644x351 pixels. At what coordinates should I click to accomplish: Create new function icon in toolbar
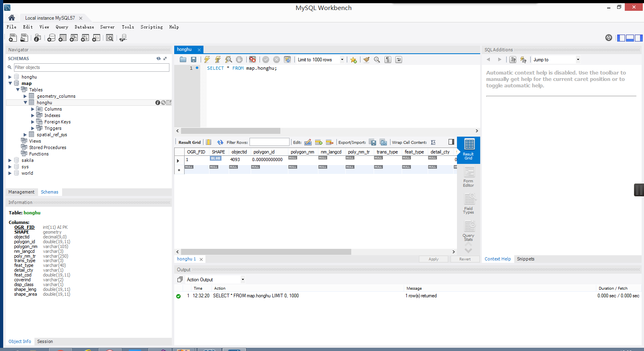point(96,38)
